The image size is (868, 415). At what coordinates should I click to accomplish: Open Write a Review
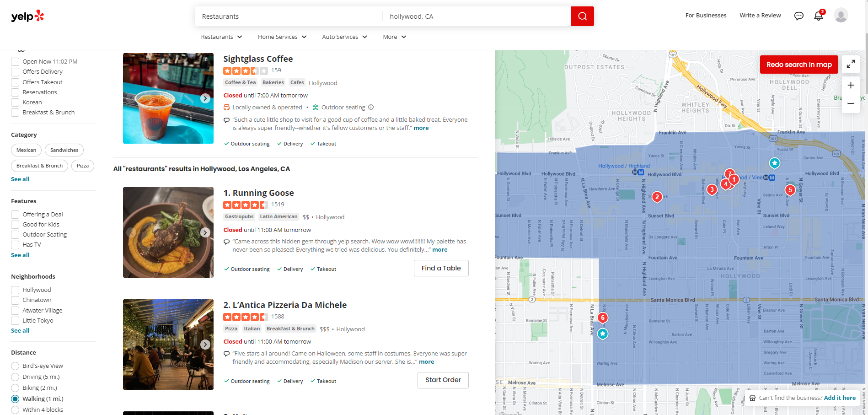tap(760, 16)
